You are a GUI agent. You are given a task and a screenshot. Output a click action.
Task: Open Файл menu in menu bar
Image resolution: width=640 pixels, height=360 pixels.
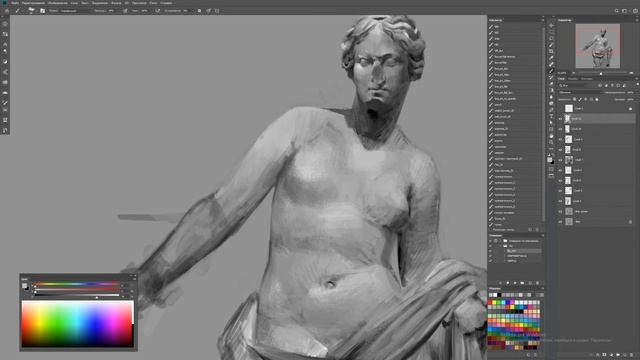[15, 3]
